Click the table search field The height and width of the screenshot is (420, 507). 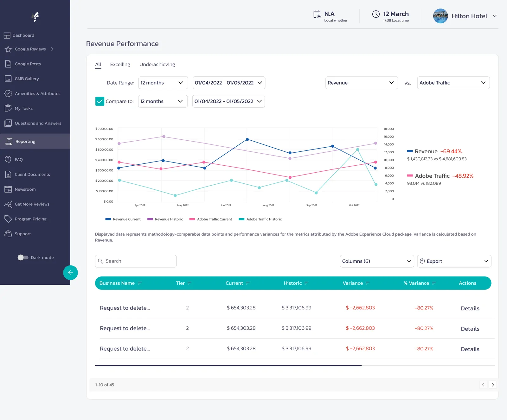136,261
